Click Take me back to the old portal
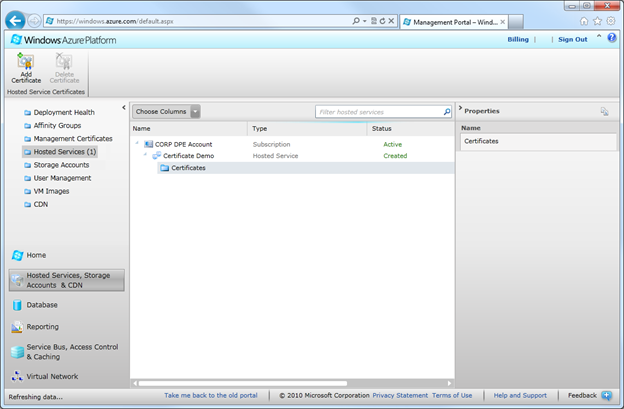This screenshot has width=624, height=409. (x=211, y=396)
